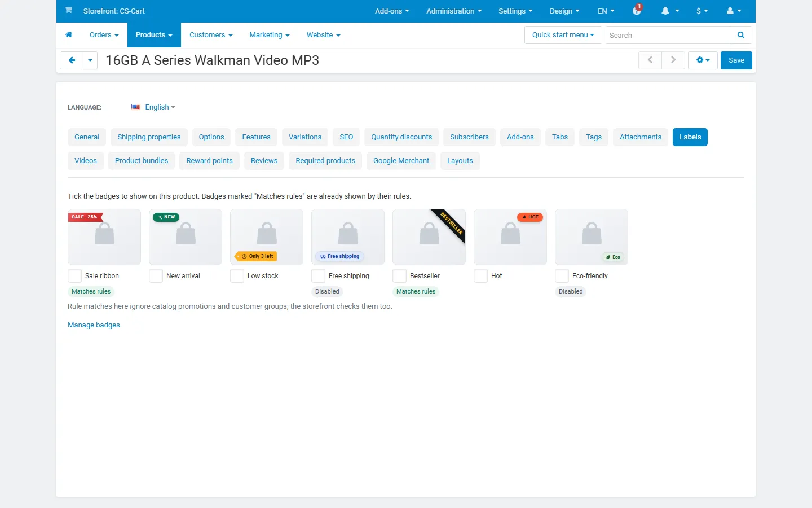Tick the Hot badge checkbox

pos(480,276)
